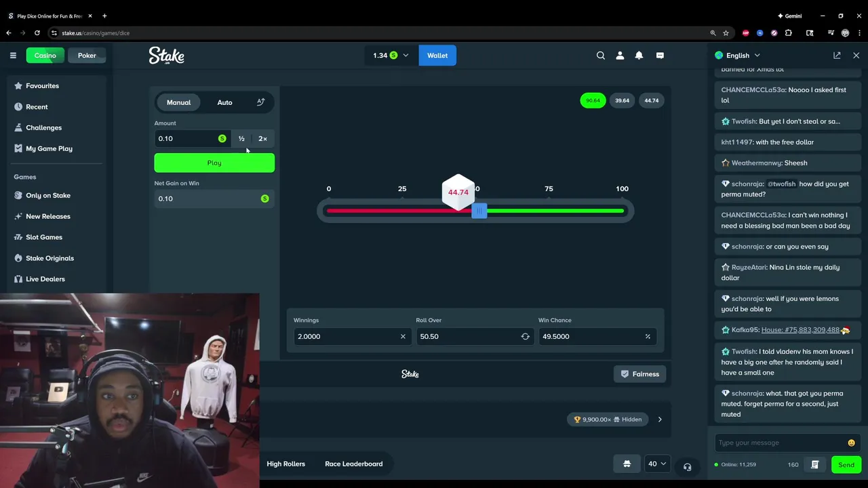Image resolution: width=868 pixels, height=488 pixels.
Task: Open the chat rules scroll icon
Action: click(815, 464)
